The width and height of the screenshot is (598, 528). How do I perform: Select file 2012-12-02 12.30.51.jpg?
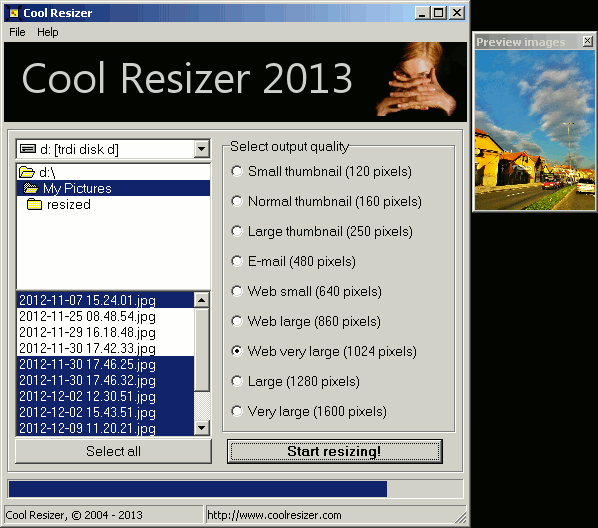pos(106,396)
